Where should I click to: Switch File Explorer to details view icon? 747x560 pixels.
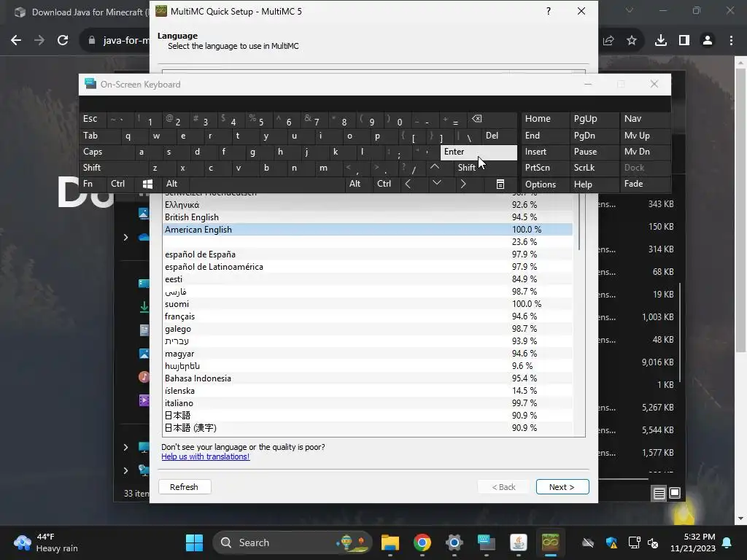coord(659,494)
